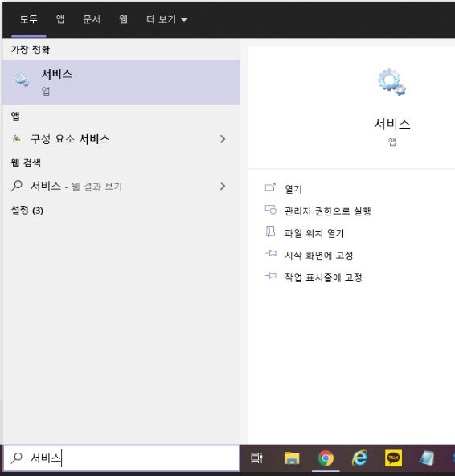Click the 웹 검색 section heading

[x=26, y=163]
